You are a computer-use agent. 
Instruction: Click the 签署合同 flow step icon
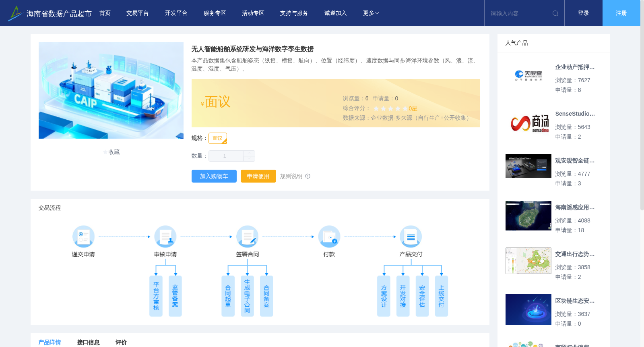pos(247,236)
